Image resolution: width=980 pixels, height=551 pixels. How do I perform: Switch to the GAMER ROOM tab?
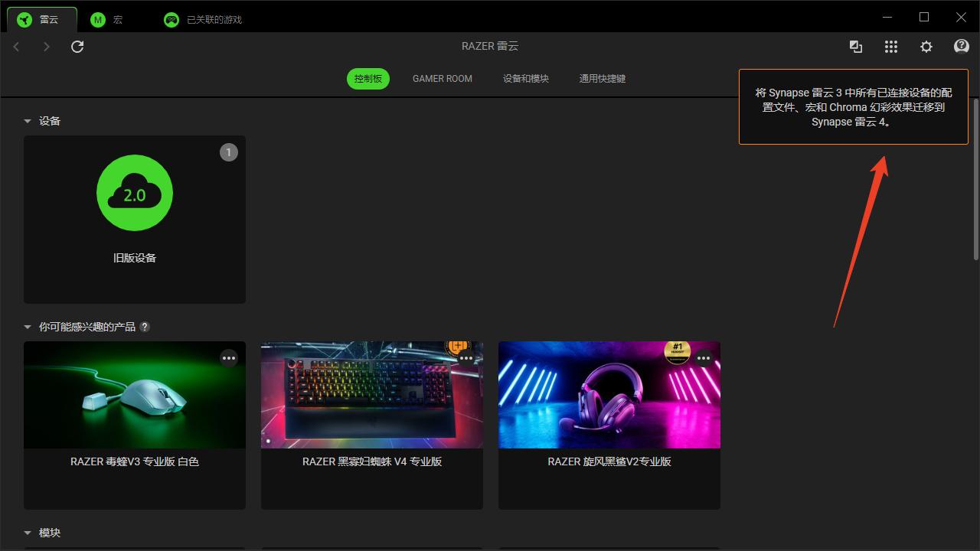442,79
